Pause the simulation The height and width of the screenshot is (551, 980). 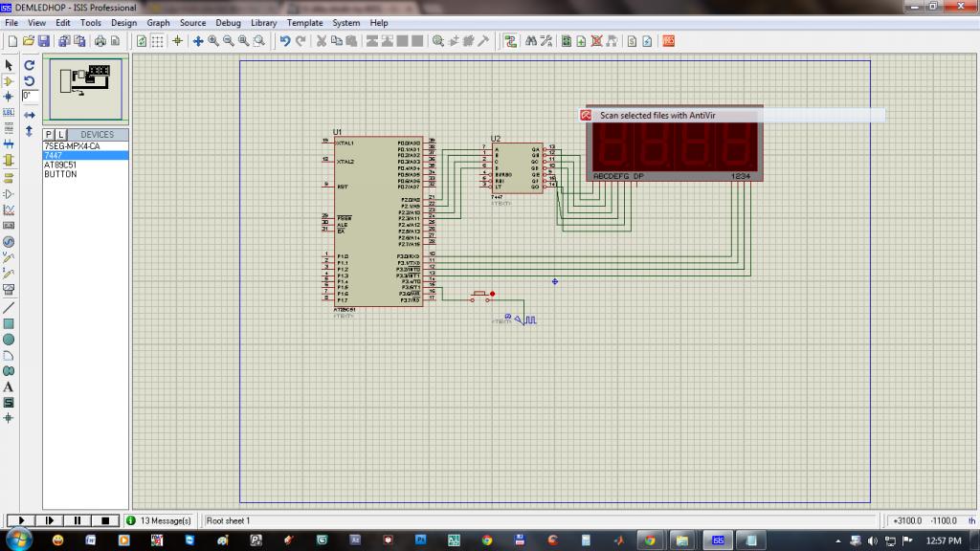77,520
